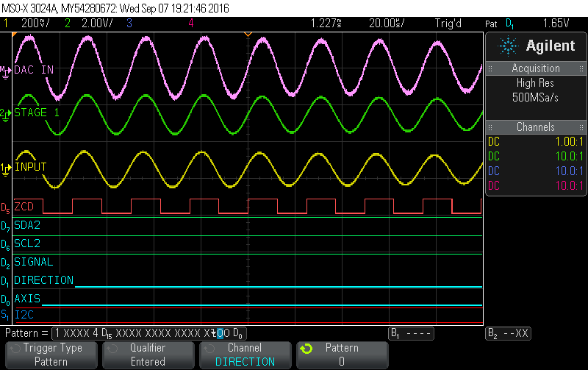Select channel 1 scale 200 mV readout
The image size is (588, 370).
click(30, 23)
